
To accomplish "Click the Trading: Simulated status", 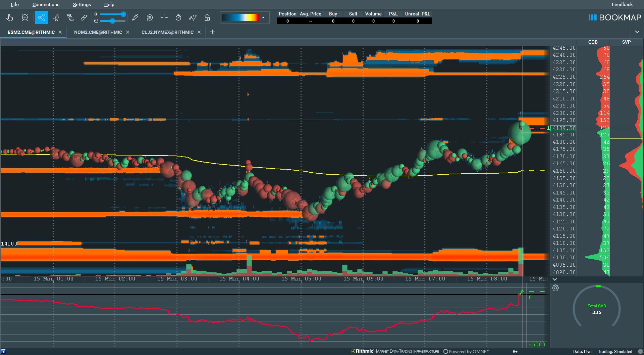I will [615, 352].
